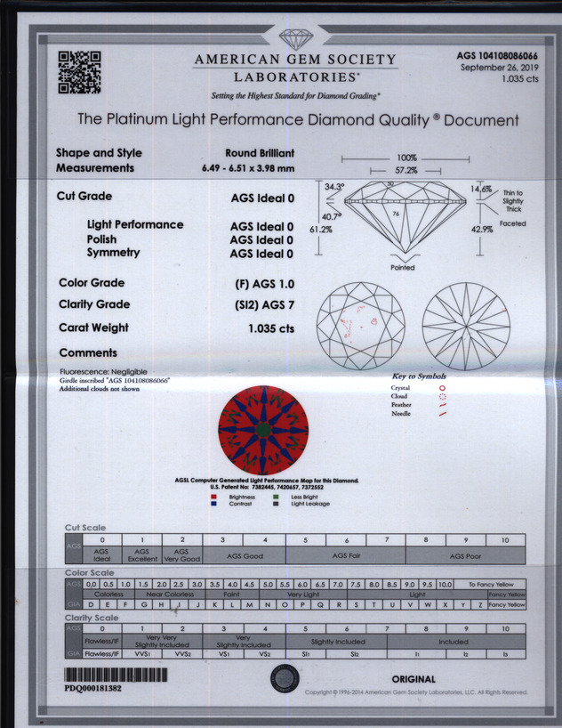This screenshot has width=562, height=728.
Task: Click the red Crystal symbol in Key to Symbols
Action: [x=442, y=388]
